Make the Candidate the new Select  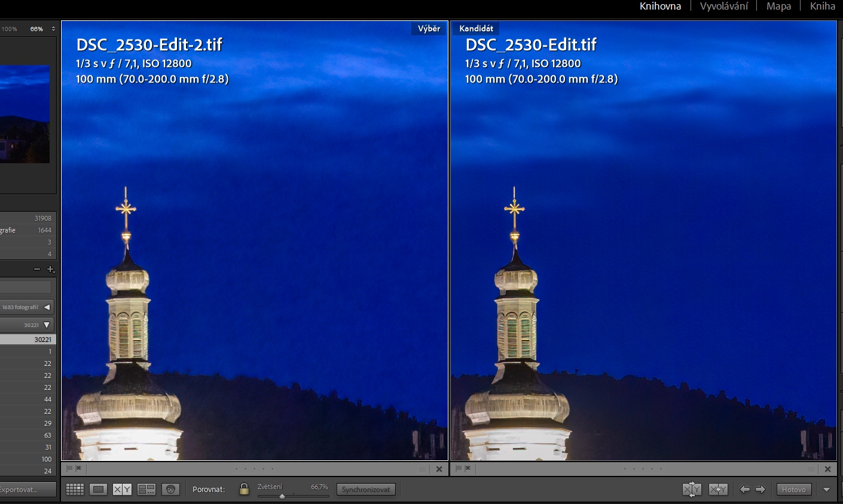718,489
